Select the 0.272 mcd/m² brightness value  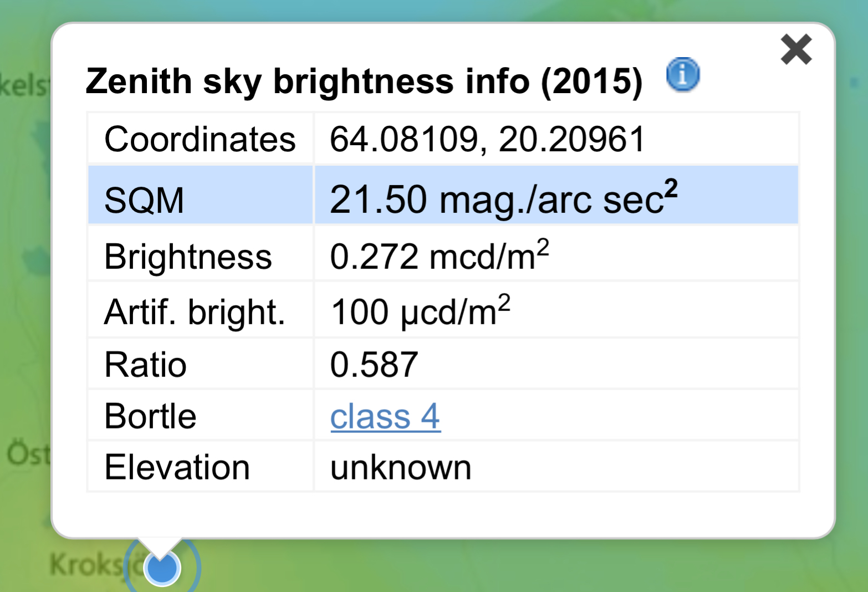439,256
